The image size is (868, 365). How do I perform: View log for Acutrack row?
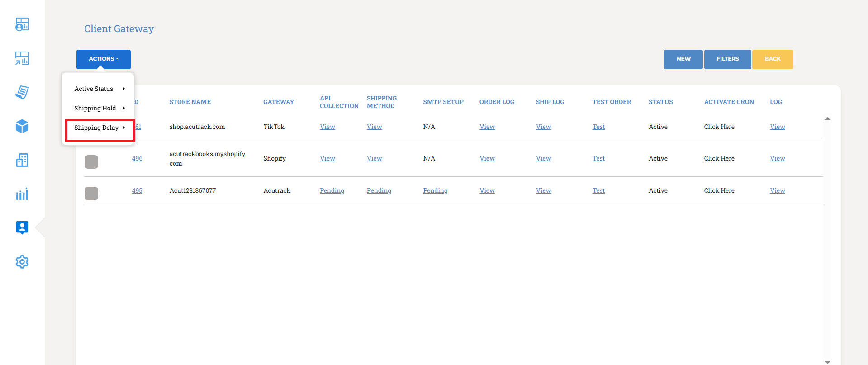coord(778,190)
